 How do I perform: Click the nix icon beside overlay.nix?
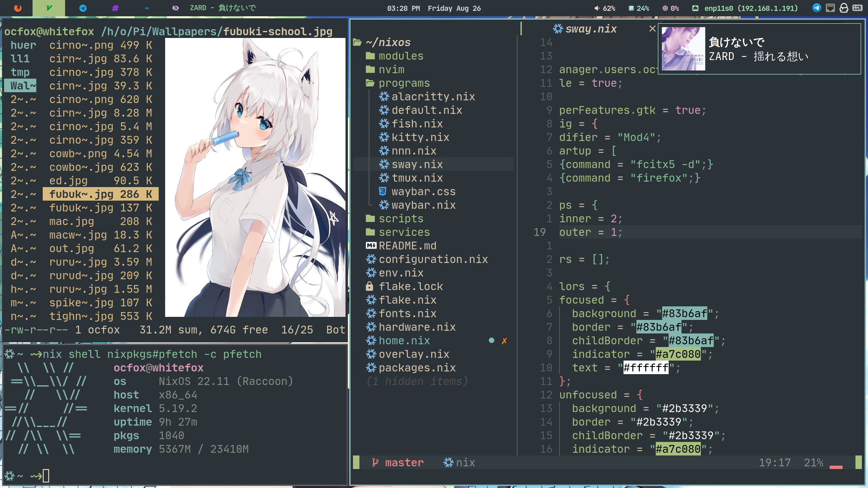tap(371, 354)
